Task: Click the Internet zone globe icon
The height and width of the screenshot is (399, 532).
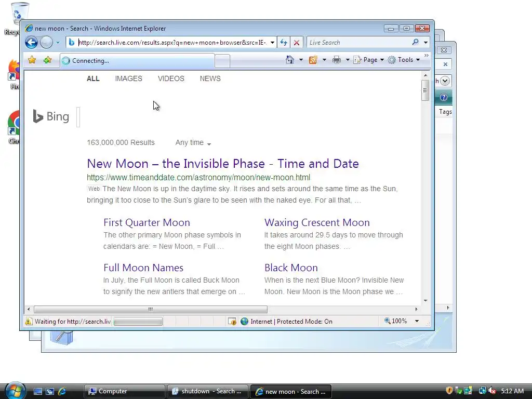Action: (244, 321)
